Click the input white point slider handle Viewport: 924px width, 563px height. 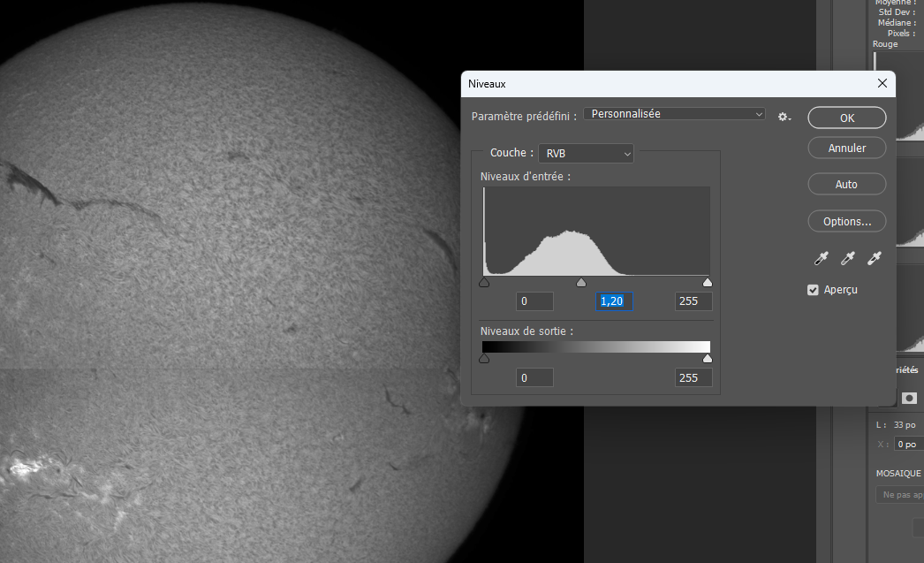pos(708,283)
